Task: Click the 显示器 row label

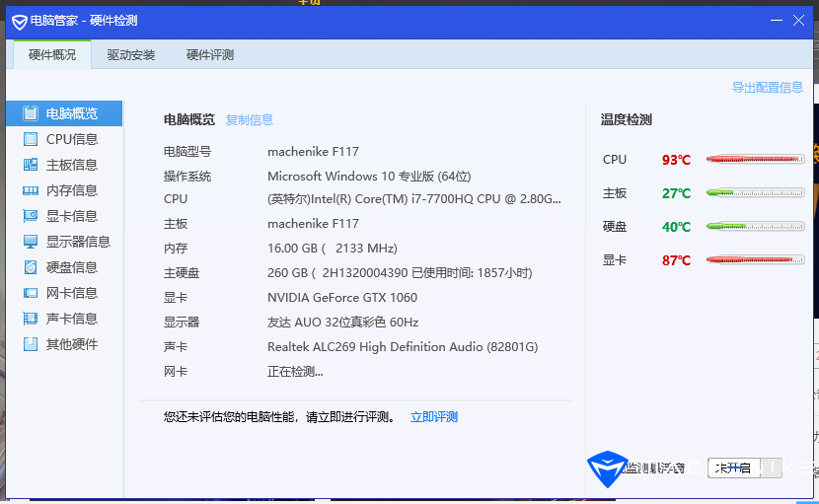Action: click(182, 322)
